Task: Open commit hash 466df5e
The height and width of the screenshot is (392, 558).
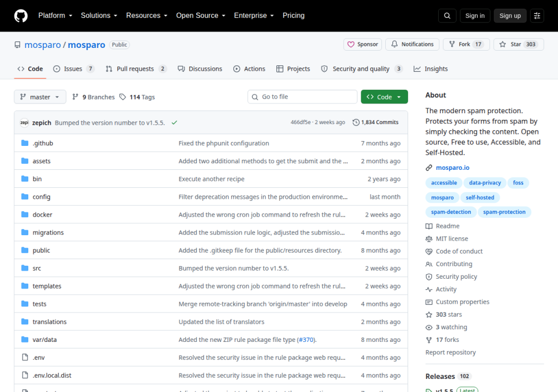Action: pyautogui.click(x=300, y=122)
